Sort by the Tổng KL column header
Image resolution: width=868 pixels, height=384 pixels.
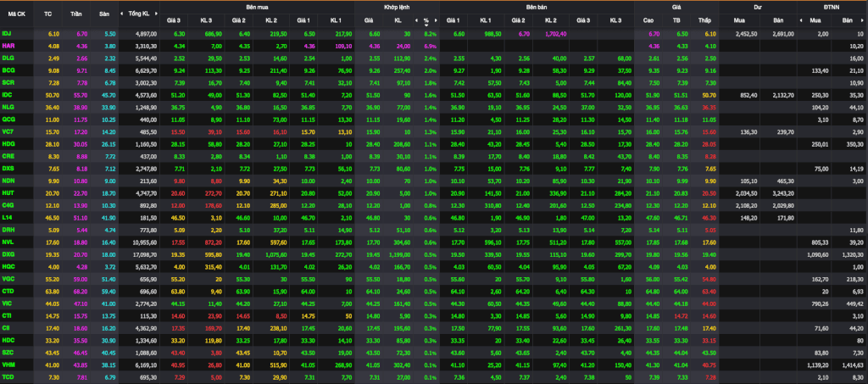(x=139, y=14)
